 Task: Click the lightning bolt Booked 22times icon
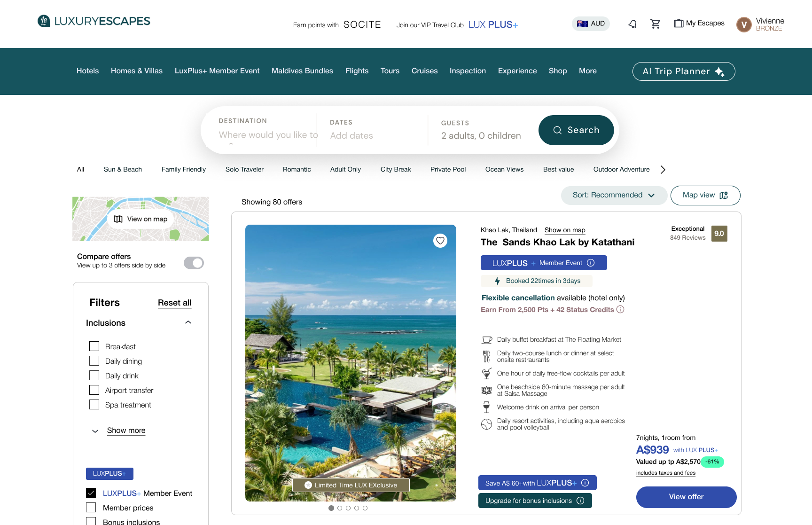tap(497, 281)
